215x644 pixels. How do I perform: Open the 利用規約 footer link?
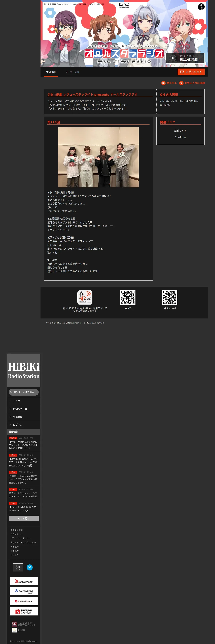point(15,547)
